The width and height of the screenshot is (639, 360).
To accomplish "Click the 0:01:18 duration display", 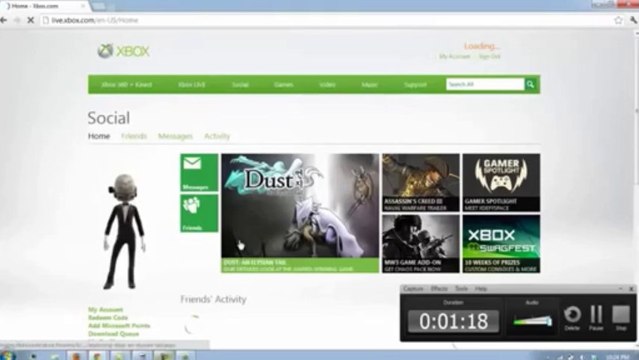I will pyautogui.click(x=454, y=321).
